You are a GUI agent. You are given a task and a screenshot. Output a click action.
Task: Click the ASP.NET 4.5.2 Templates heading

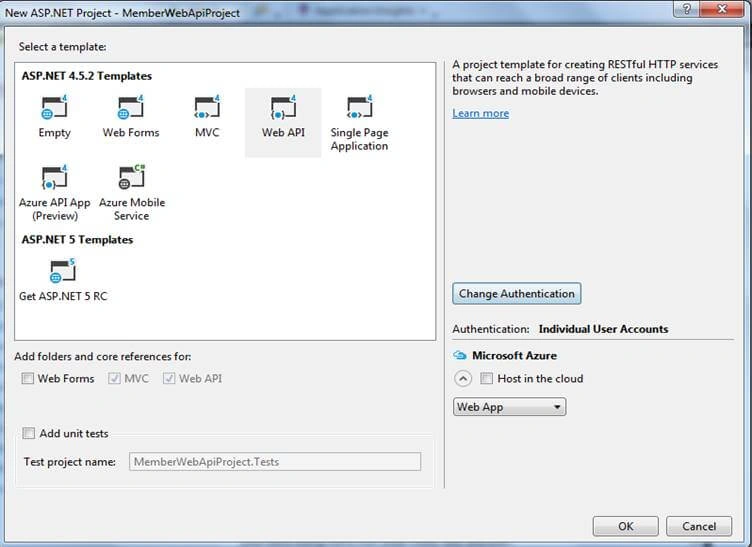click(87, 76)
